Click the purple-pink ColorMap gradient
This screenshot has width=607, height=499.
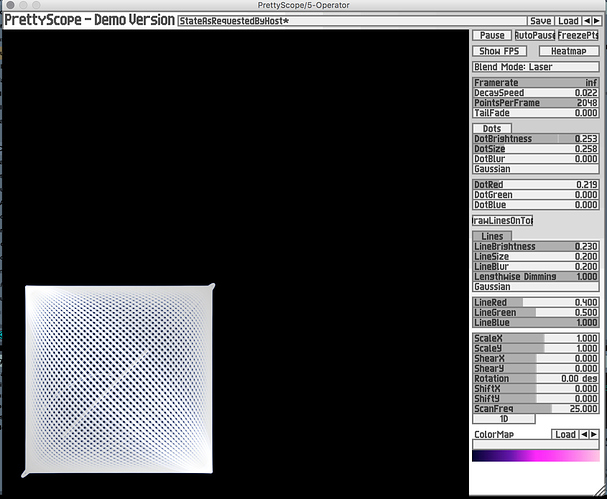click(536, 456)
